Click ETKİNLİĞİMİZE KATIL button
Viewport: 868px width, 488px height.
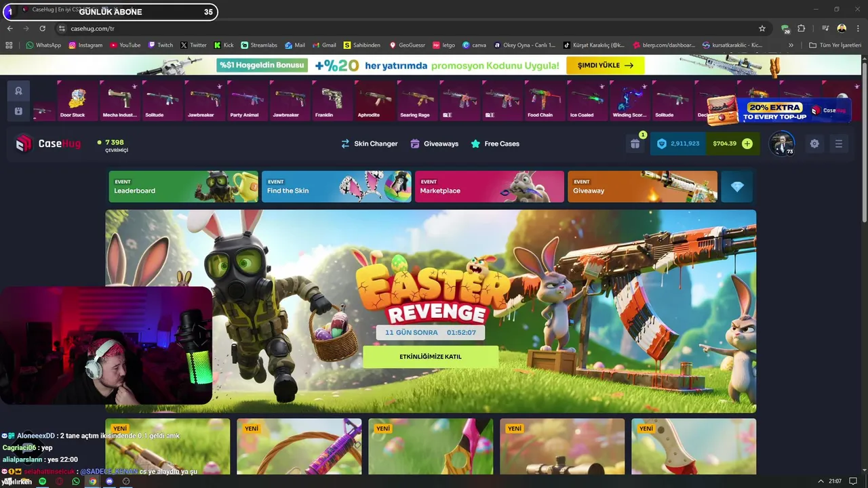click(x=431, y=357)
